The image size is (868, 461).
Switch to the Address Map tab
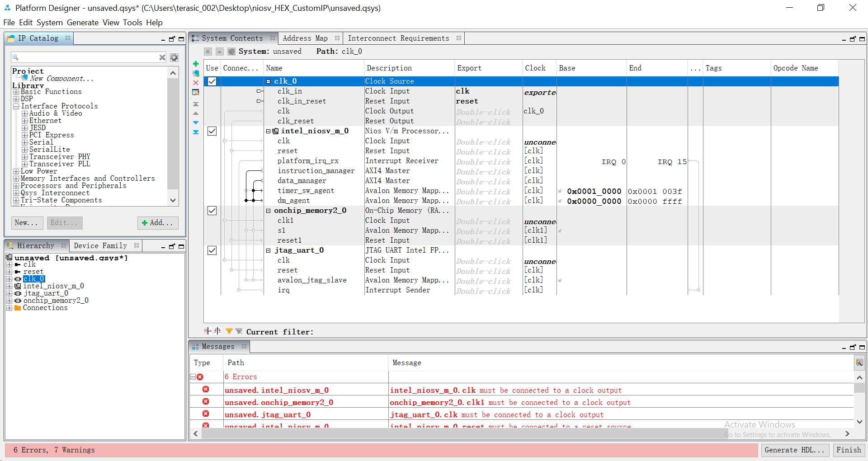coord(305,38)
